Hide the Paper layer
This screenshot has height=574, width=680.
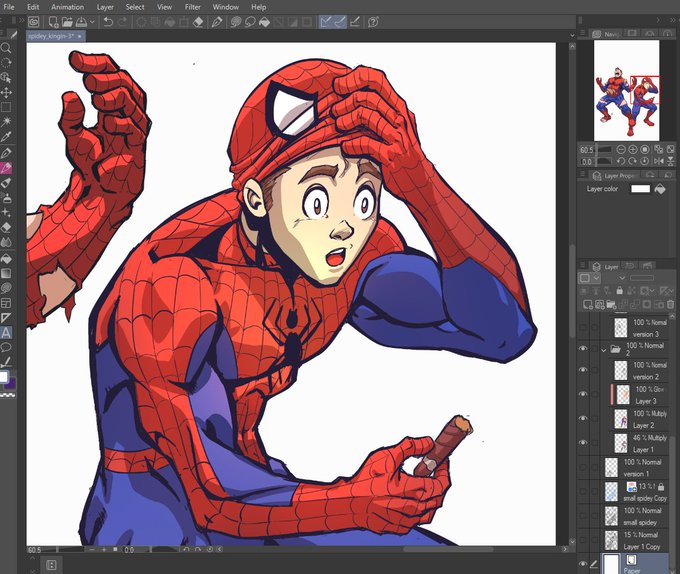583,564
